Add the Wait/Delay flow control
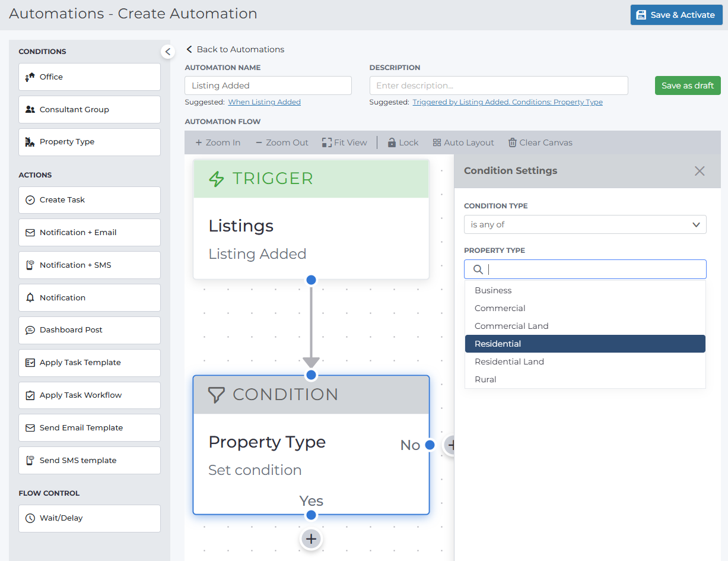The height and width of the screenshot is (561, 728). (x=90, y=518)
